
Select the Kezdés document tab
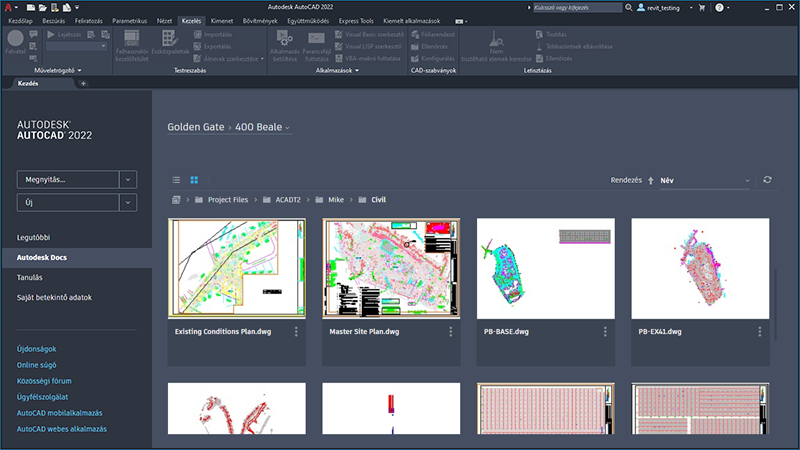28,83
